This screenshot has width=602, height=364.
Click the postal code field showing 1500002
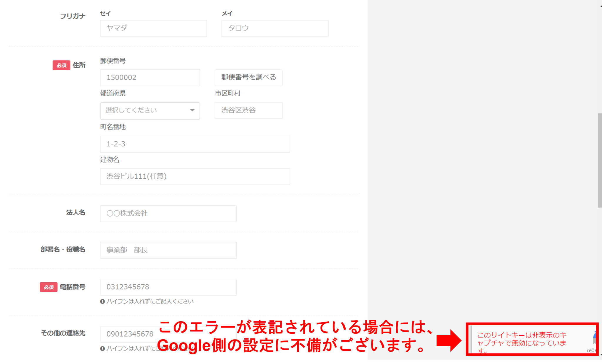pos(150,78)
